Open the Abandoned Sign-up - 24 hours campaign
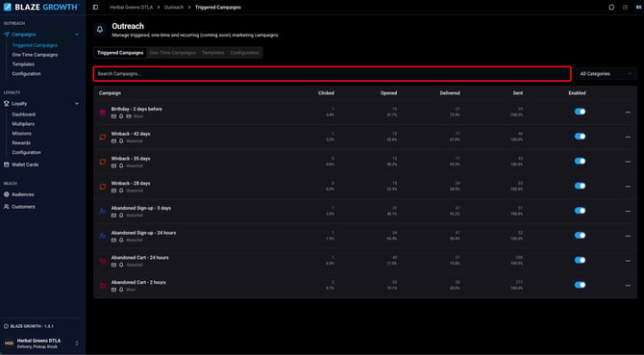This screenshot has width=644, height=355. point(143,233)
